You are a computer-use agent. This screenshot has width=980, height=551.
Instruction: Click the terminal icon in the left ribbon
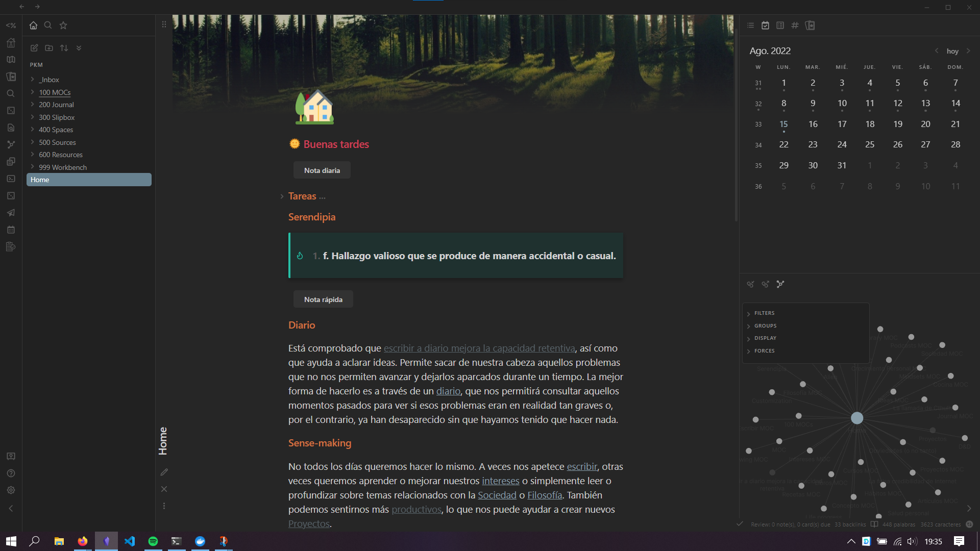coord(11,179)
